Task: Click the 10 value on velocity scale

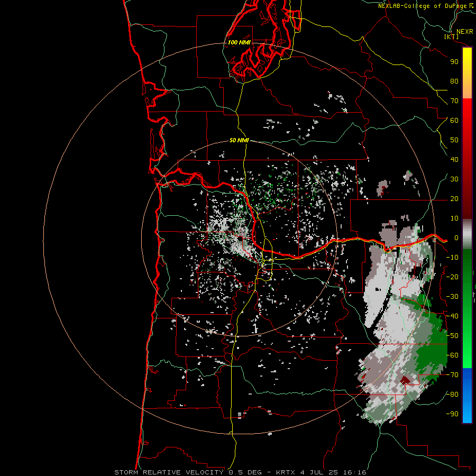Action: [454, 218]
